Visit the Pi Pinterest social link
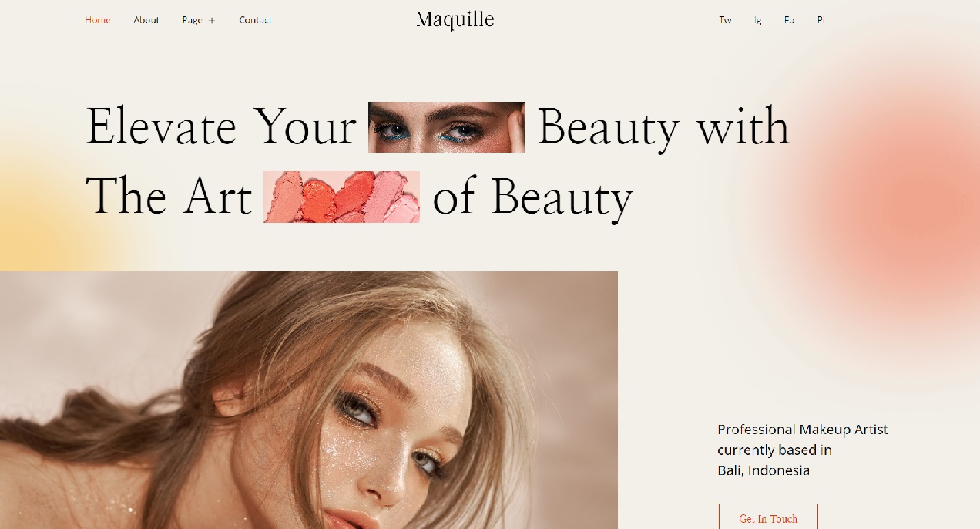980x529 pixels. point(821,20)
